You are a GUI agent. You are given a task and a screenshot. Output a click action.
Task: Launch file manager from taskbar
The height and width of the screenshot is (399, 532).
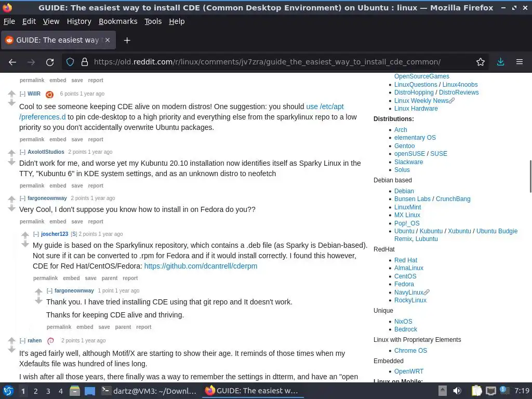(75, 391)
